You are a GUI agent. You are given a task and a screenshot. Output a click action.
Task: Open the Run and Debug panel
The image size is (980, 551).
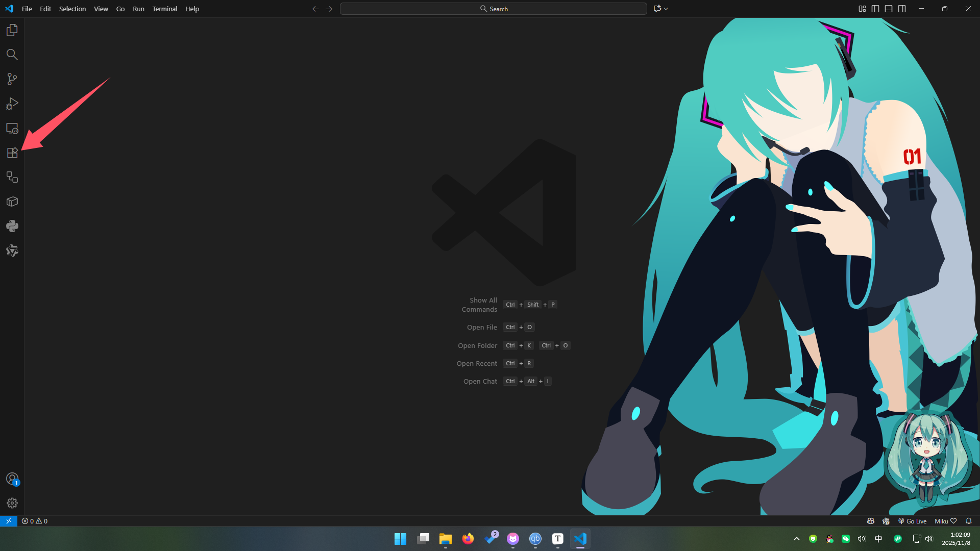[12, 104]
